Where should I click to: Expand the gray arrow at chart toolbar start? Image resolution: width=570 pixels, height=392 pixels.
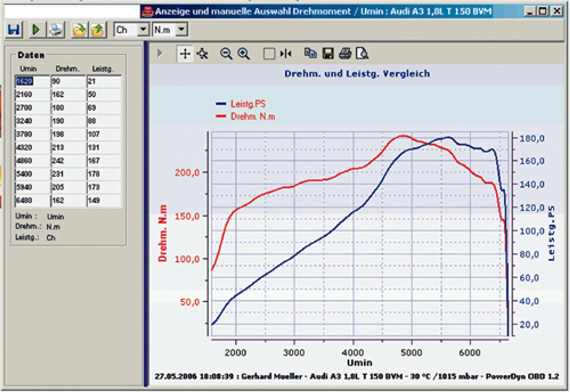pos(160,54)
